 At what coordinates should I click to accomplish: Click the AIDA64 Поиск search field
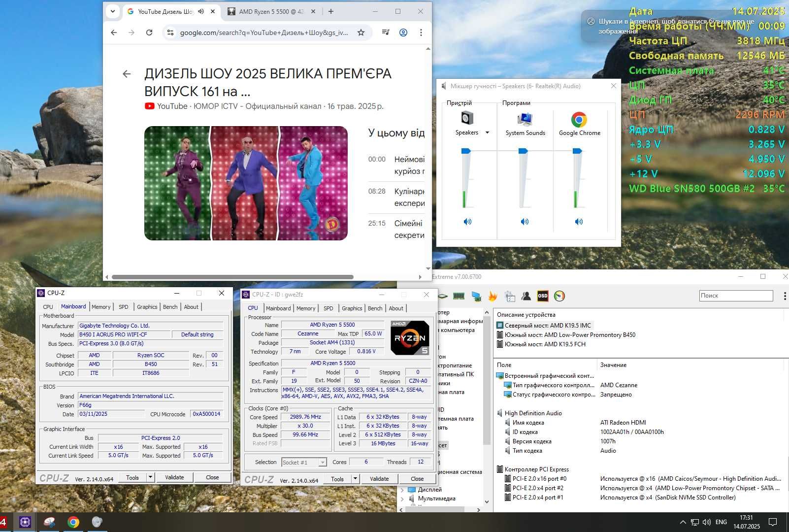(736, 296)
